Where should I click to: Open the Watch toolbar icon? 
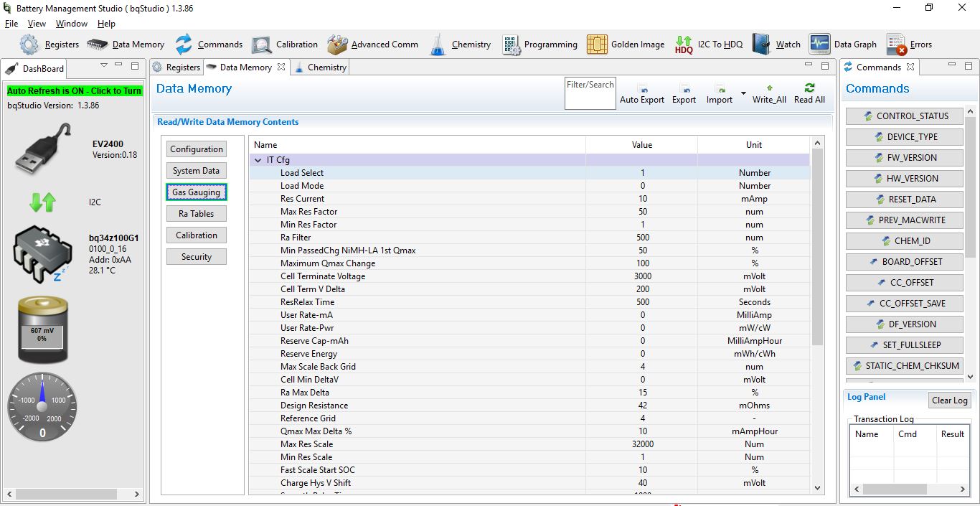pyautogui.click(x=761, y=44)
